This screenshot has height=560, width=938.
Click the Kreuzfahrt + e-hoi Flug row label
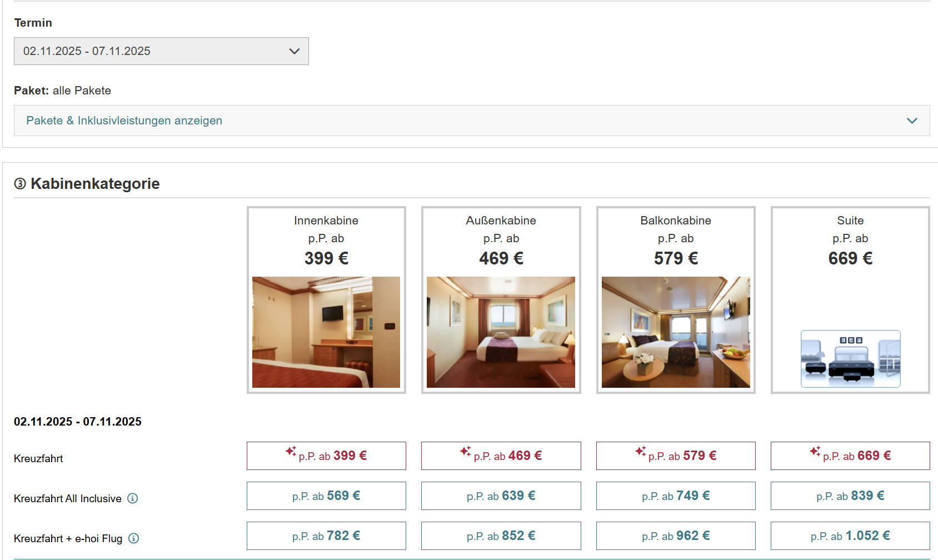pos(68,538)
